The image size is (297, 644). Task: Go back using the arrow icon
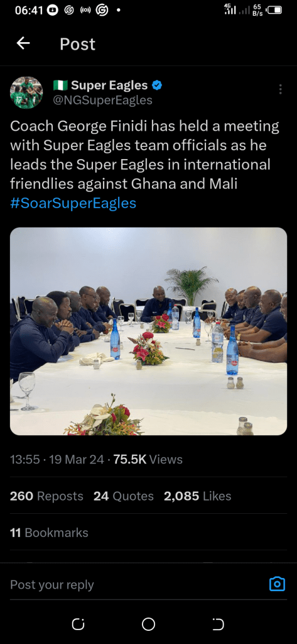(x=23, y=43)
